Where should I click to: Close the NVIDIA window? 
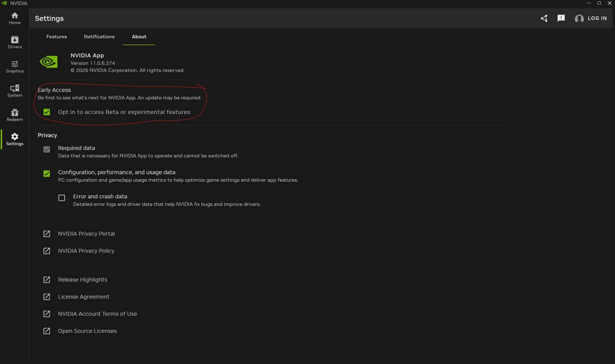click(x=610, y=3)
